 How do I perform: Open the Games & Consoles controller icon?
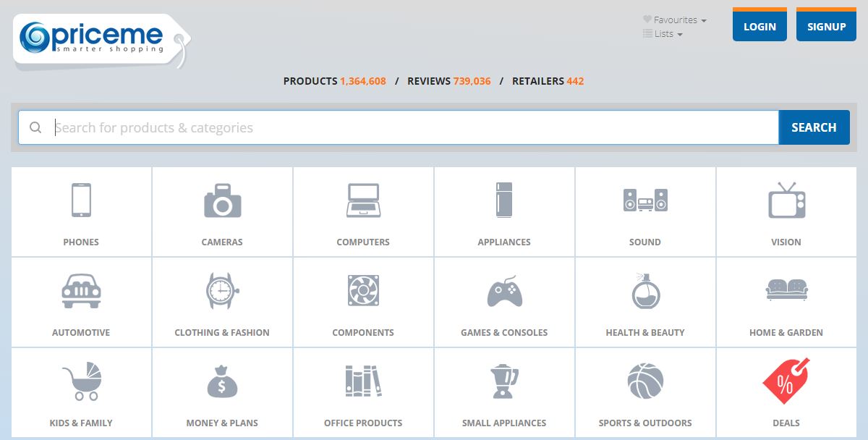click(504, 291)
